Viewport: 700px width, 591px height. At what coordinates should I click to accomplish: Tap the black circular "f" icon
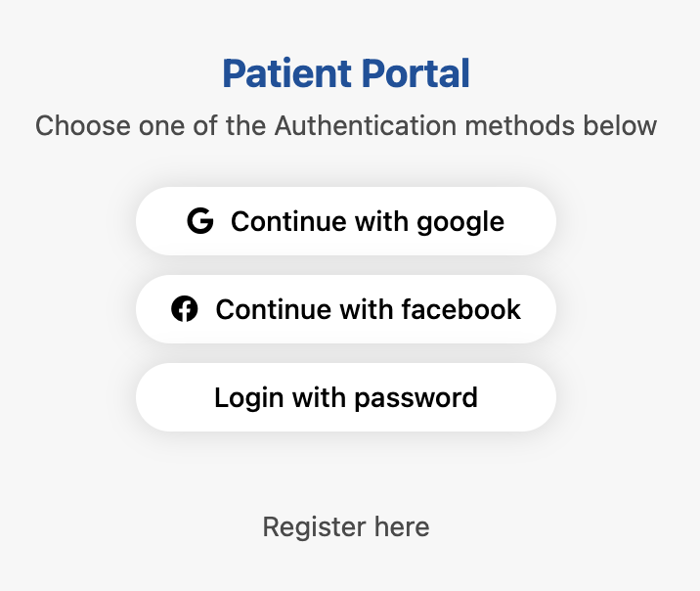(x=185, y=309)
